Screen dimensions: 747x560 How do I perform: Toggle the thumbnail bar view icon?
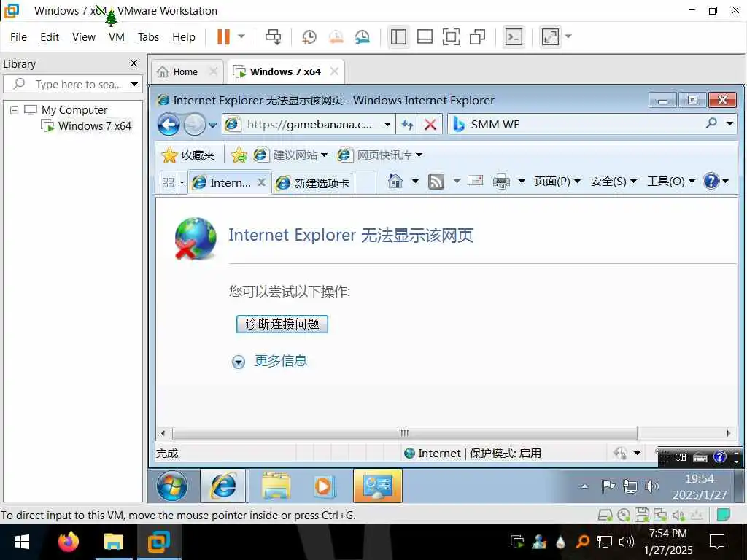pyautogui.click(x=425, y=36)
